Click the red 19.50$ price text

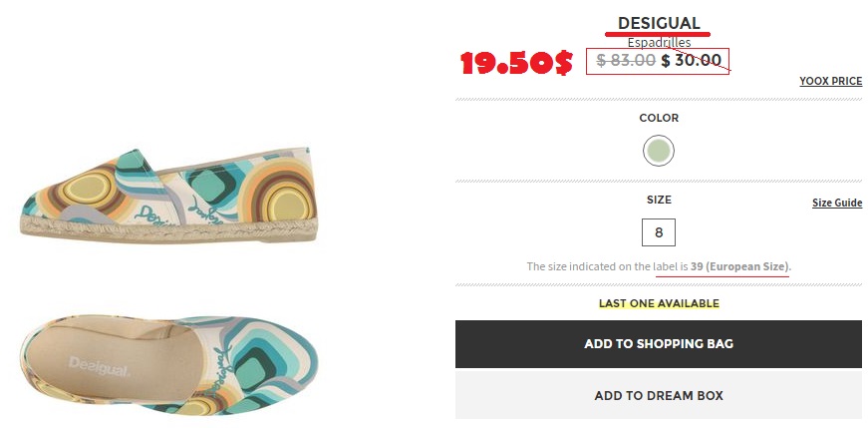tap(515, 64)
